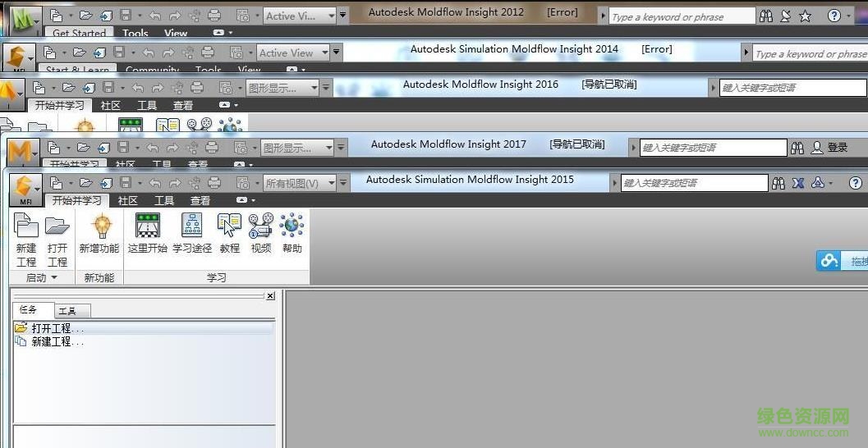
Task: Open the 所有视图(V) dropdown in Insight 2015
Action: point(300,183)
